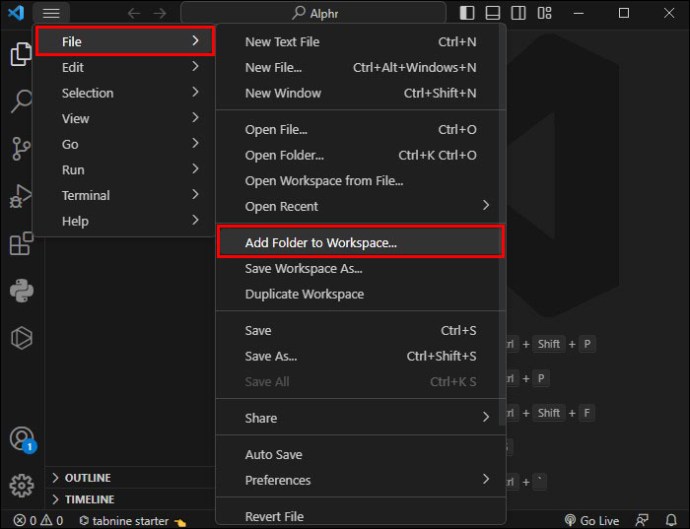This screenshot has width=690, height=529.
Task: Click the tabnine starter status item
Action: coord(132,521)
